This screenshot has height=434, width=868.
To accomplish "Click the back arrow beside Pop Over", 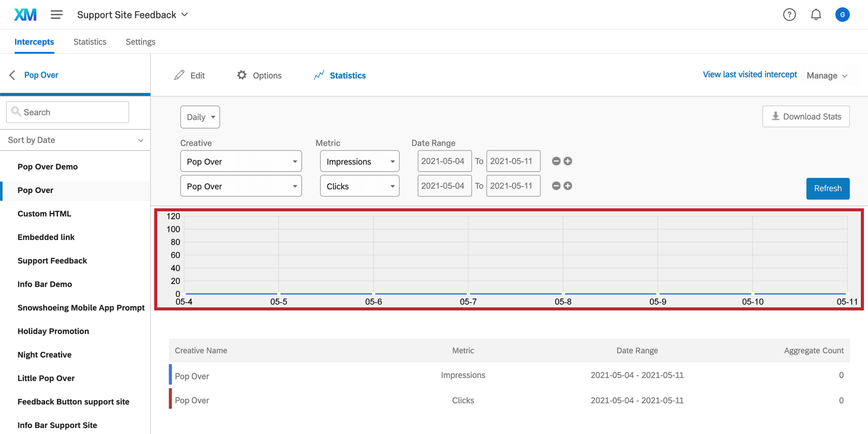I will 12,75.
